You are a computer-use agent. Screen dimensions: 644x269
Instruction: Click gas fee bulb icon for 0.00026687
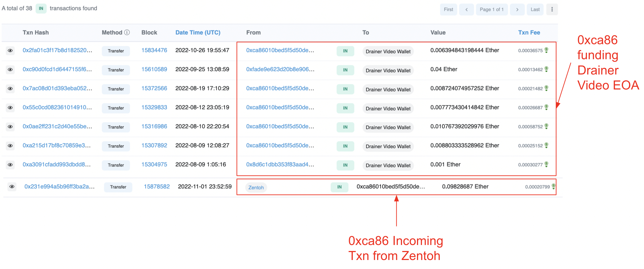click(546, 107)
